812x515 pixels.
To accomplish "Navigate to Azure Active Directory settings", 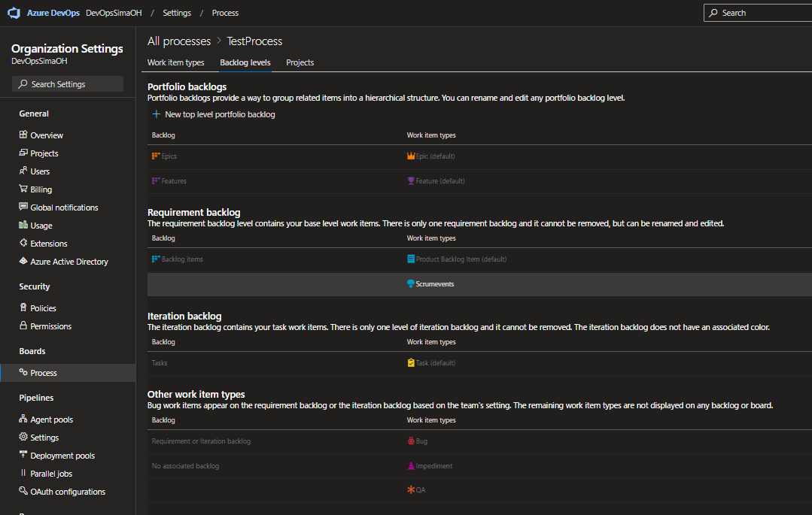I will click(68, 262).
